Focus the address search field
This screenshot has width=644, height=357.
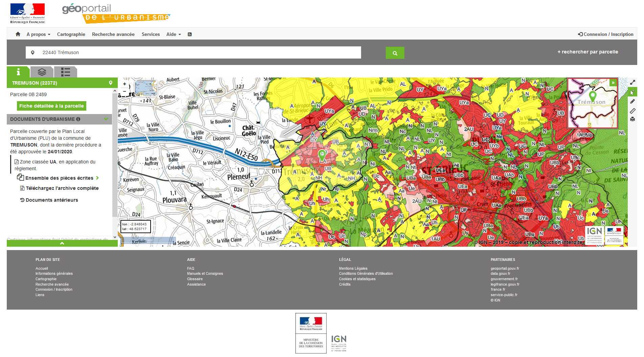pyautogui.click(x=193, y=52)
